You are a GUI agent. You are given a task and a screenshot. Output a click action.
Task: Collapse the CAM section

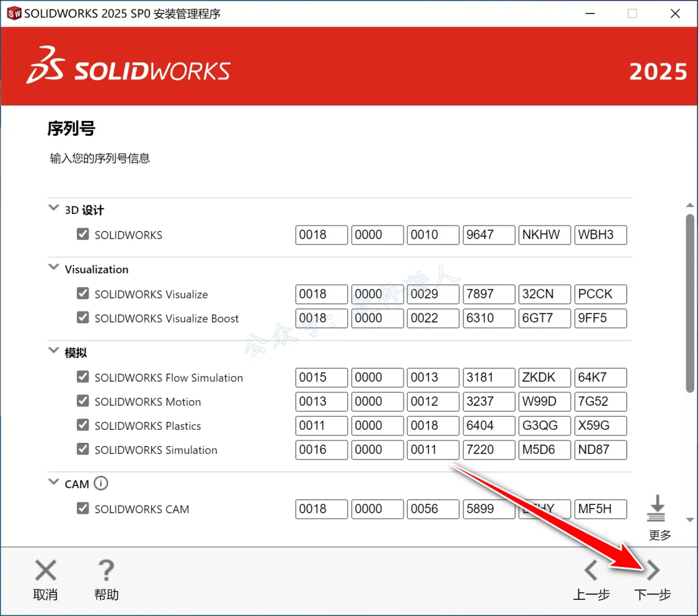(x=54, y=482)
